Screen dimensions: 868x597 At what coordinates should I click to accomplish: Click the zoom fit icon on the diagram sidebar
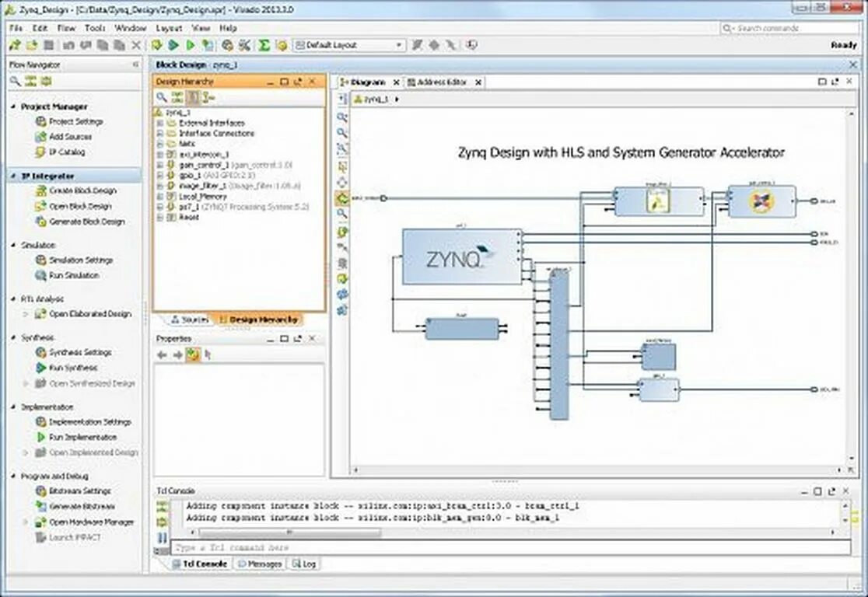click(x=342, y=148)
